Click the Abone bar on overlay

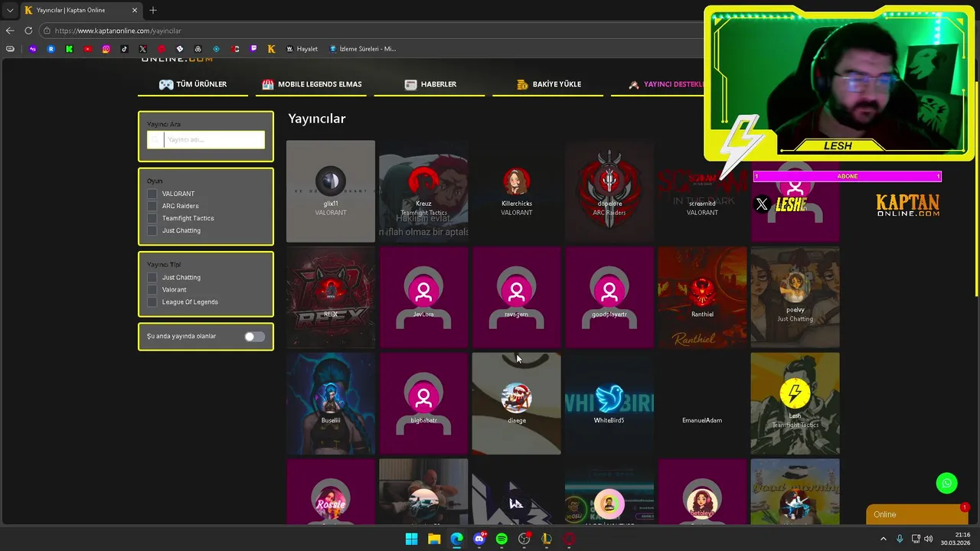847,176
